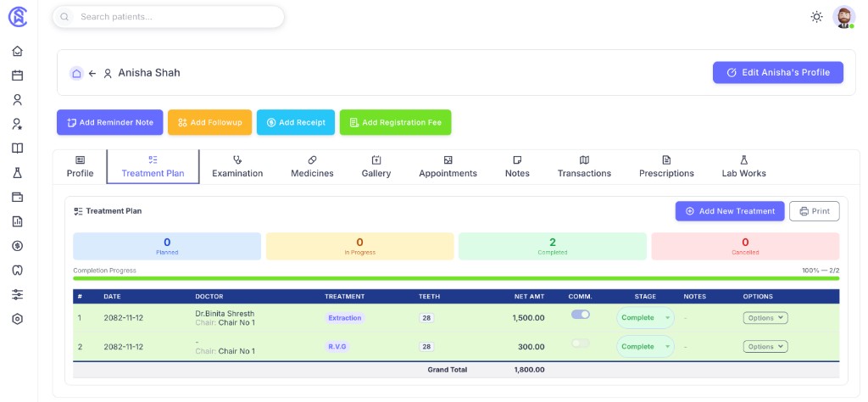Click the dollar coin sidebar icon
868x402 pixels.
pos(17,246)
